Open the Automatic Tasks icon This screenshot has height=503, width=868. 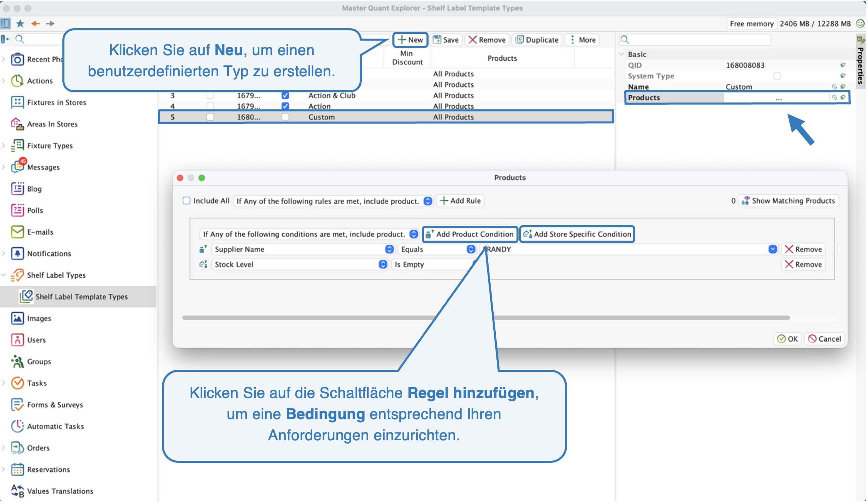click(17, 427)
